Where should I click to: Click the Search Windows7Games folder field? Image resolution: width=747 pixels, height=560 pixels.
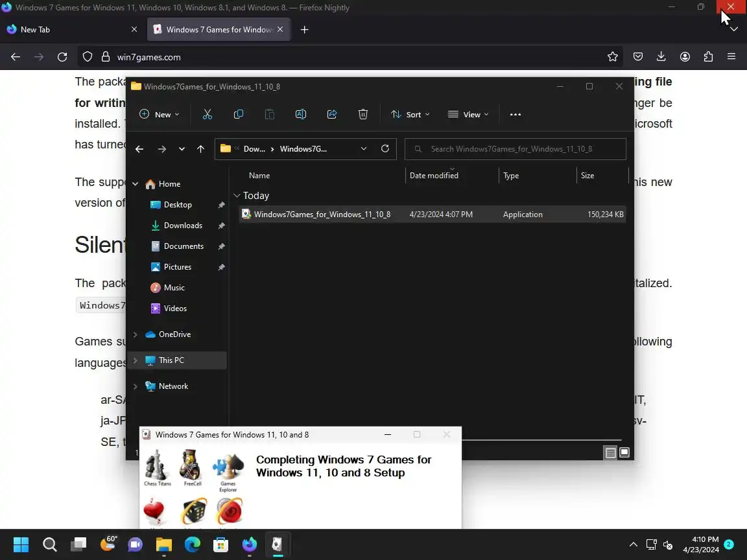[515, 149]
